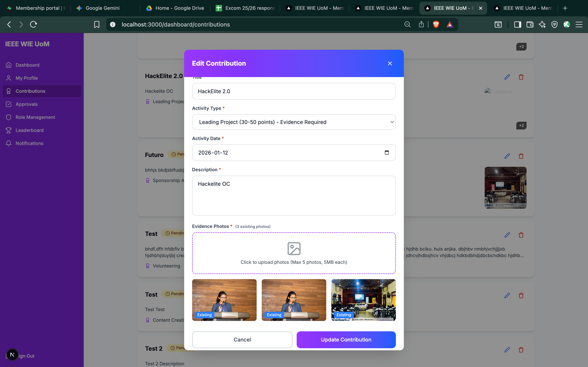The width and height of the screenshot is (588, 367).
Task: Expand the Activity Type dropdown
Action: tap(294, 122)
